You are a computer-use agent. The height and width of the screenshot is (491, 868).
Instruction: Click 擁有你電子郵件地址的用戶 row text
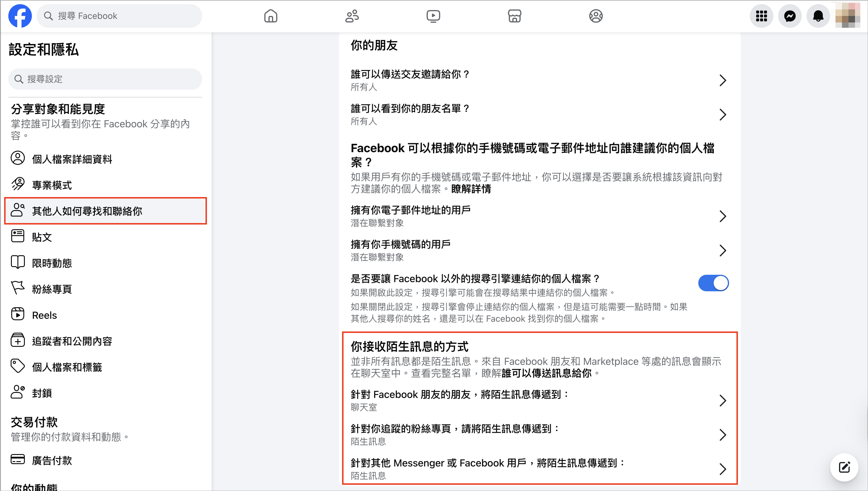point(411,210)
